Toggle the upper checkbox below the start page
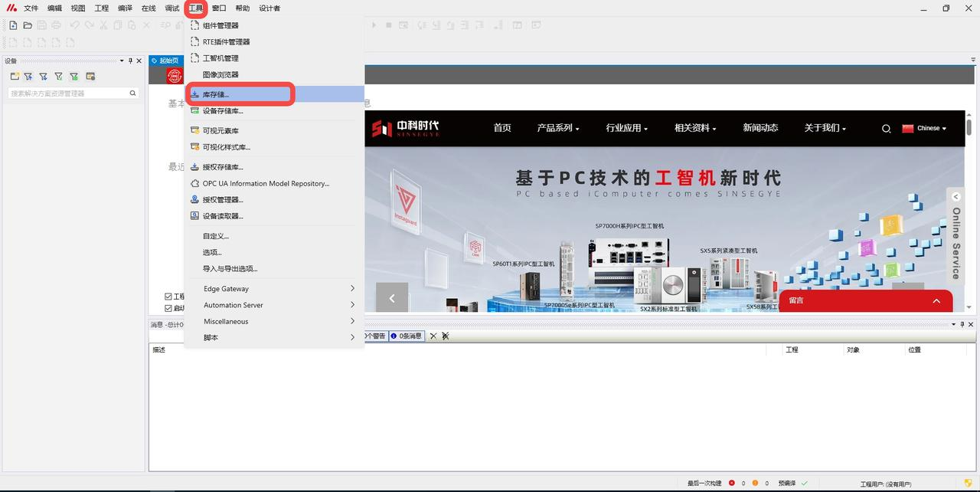Image resolution: width=980 pixels, height=492 pixels. (x=168, y=297)
